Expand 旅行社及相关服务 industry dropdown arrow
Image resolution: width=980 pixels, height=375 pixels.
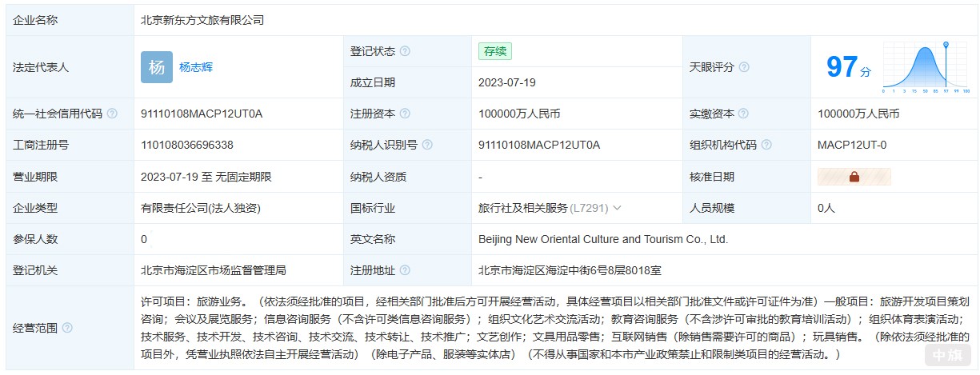pos(617,208)
